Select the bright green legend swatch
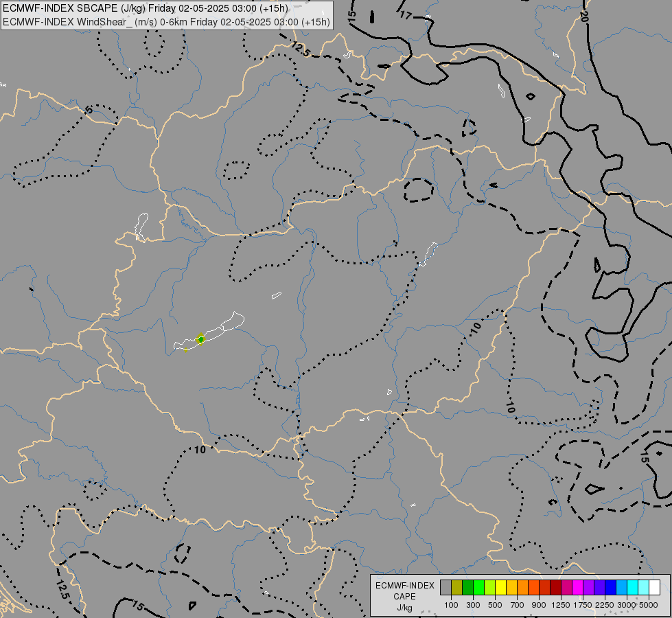 (478, 588)
